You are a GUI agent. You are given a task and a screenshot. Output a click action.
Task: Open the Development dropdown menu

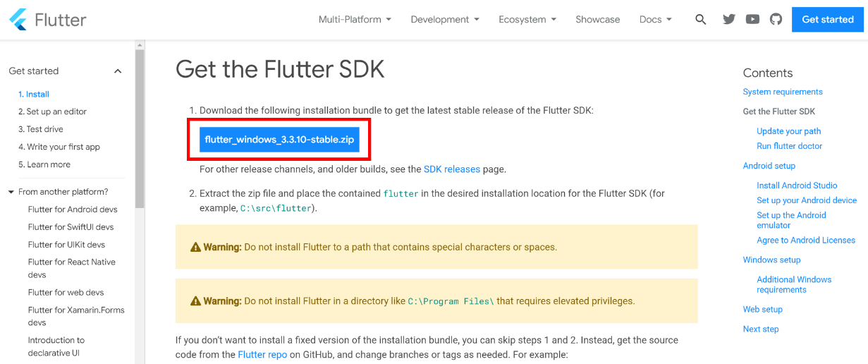pos(445,20)
